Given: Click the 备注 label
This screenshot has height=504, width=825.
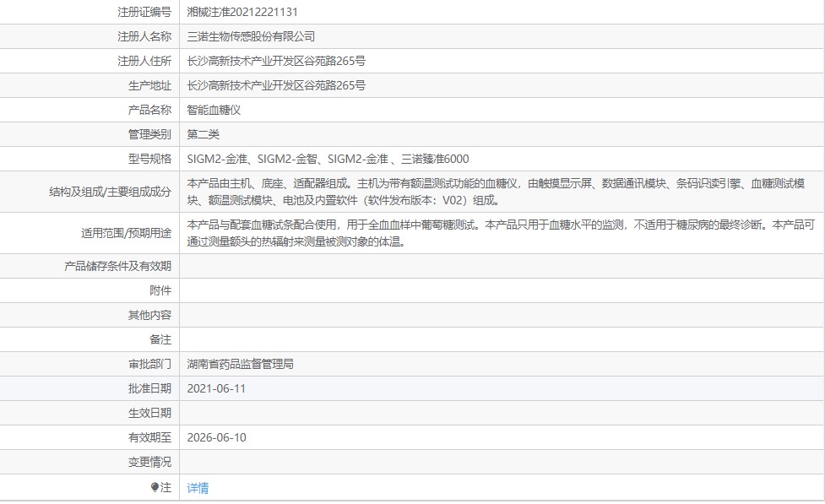Looking at the screenshot, I should [x=160, y=339].
